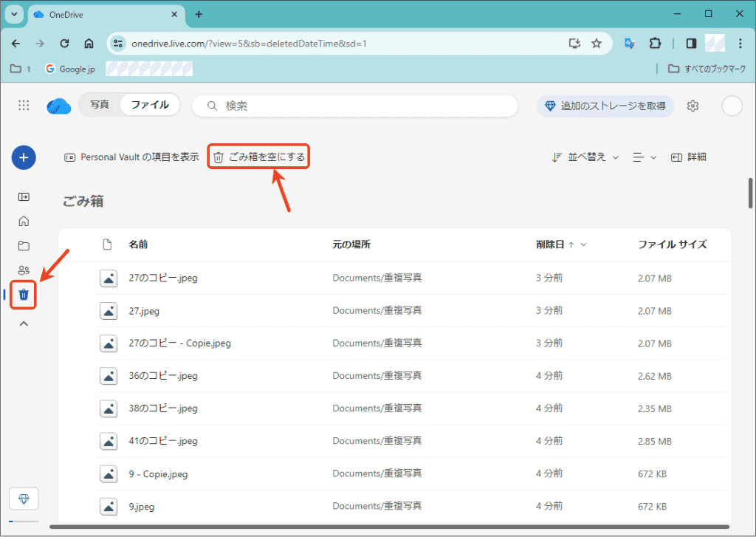The width and height of the screenshot is (756, 537).
Task: Click ごみ箱を空にする button
Action: point(258,157)
